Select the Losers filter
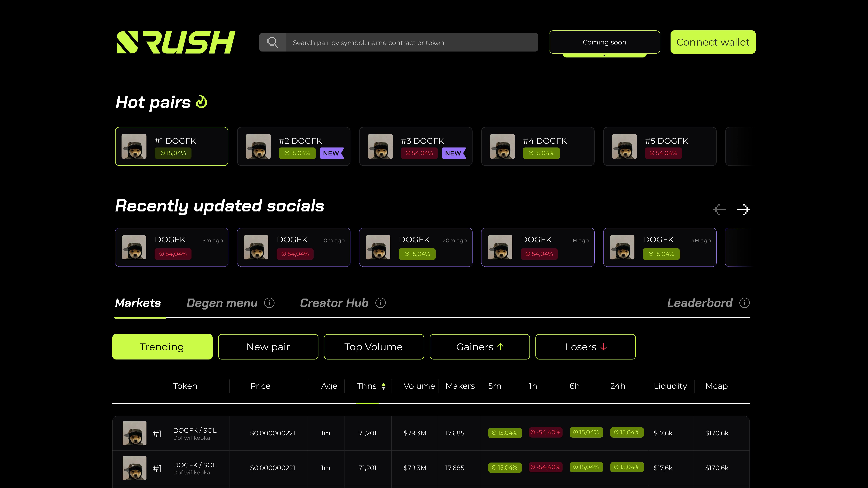Screen dimensions: 868x488 (585, 347)
